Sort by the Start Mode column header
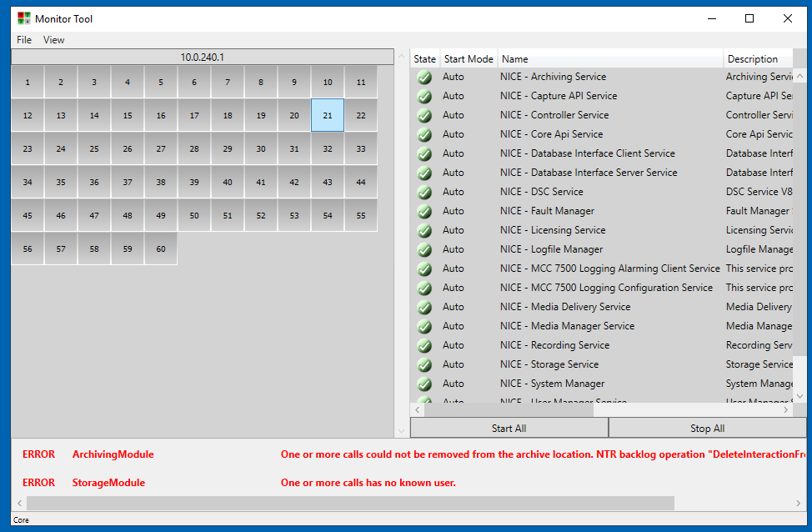Screen dimensions: 812x532 click(x=469, y=59)
